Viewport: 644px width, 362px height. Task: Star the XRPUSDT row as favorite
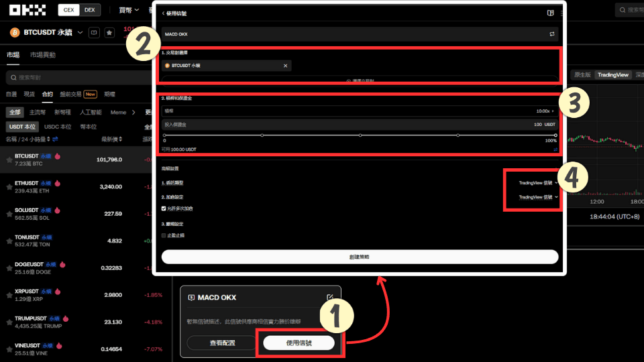9,295
